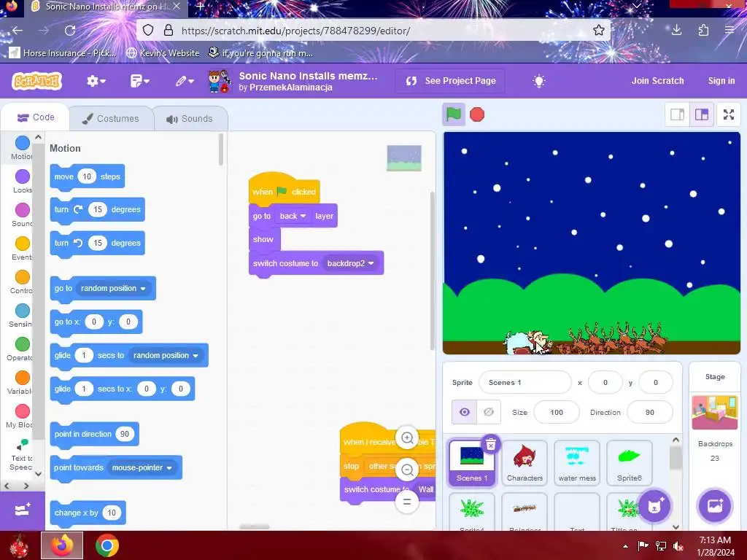Image resolution: width=747 pixels, height=560 pixels.
Task: Open PrzemekAlaminacja author profile link
Action: pos(290,87)
